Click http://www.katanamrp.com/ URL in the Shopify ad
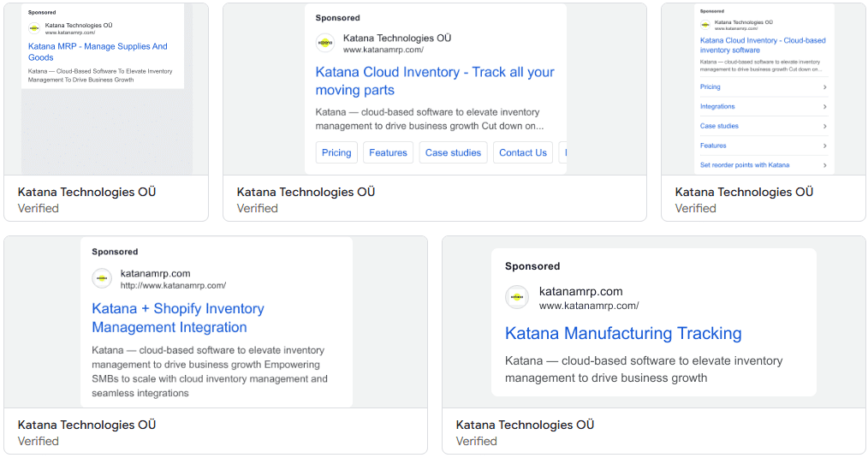868x458 pixels. click(173, 286)
